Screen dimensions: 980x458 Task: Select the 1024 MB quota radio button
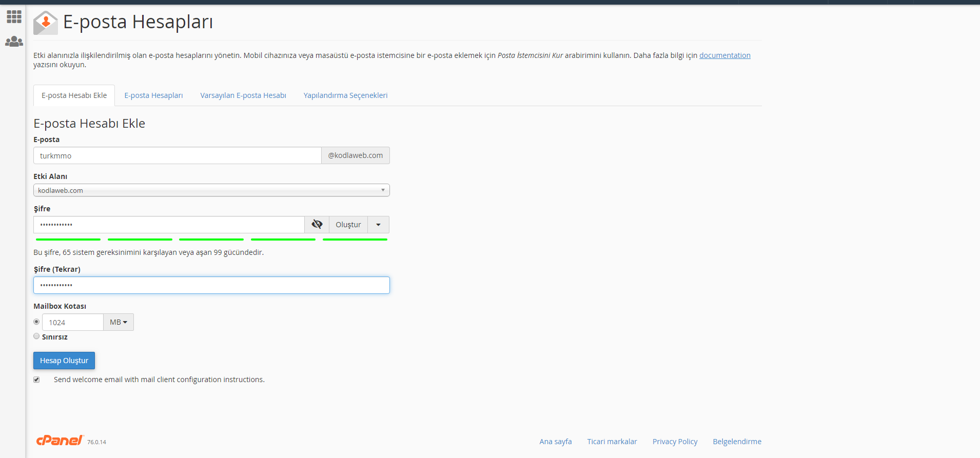pyautogui.click(x=36, y=322)
